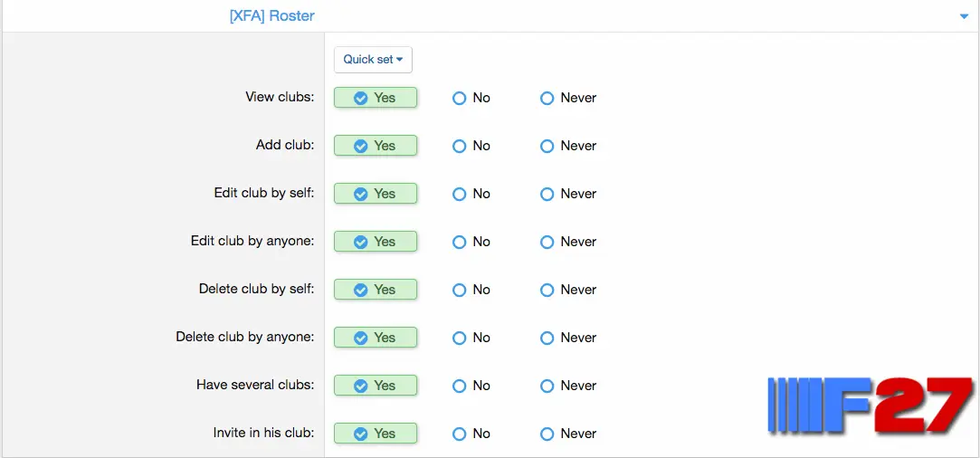Choose Never for Have several clubs
980x458 pixels.
(568, 386)
